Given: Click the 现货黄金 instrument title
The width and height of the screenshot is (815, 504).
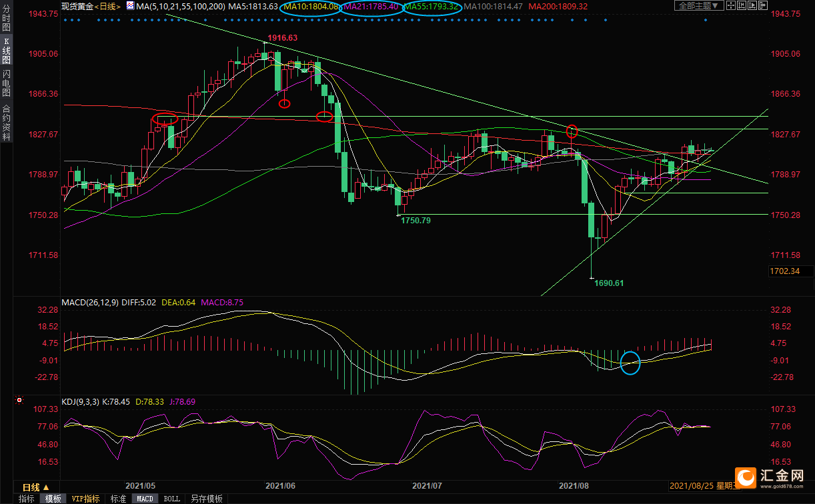Looking at the screenshot, I should point(76,6).
